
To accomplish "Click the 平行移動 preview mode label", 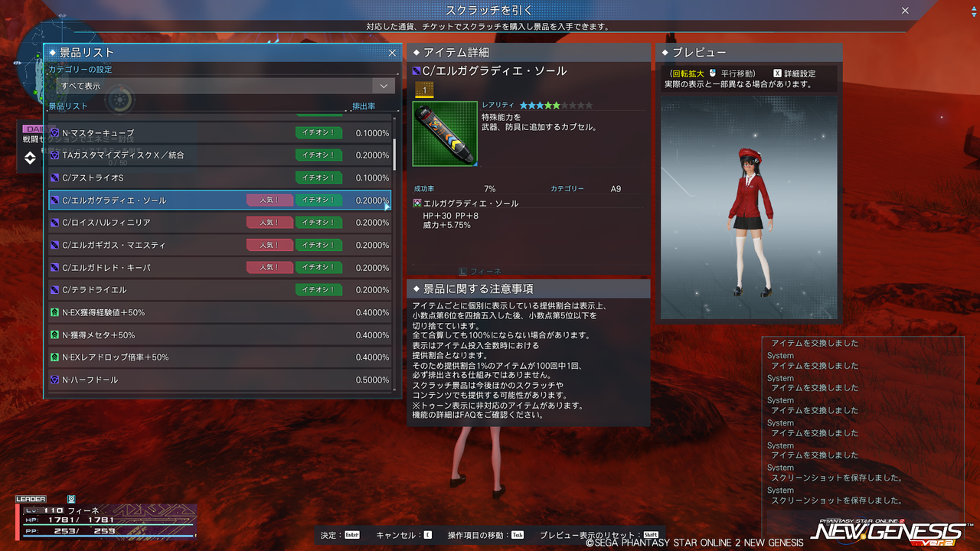I will click(x=738, y=73).
